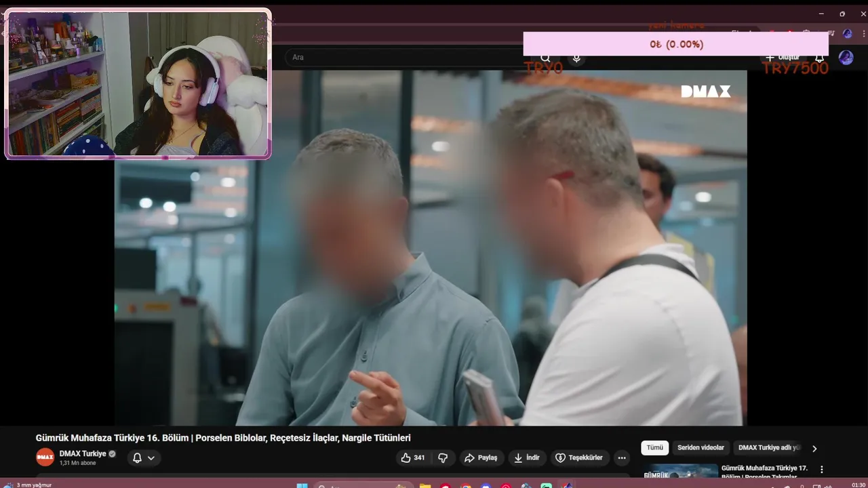Like the video showing 341 likes
The height and width of the screenshot is (488, 868).
click(x=414, y=458)
